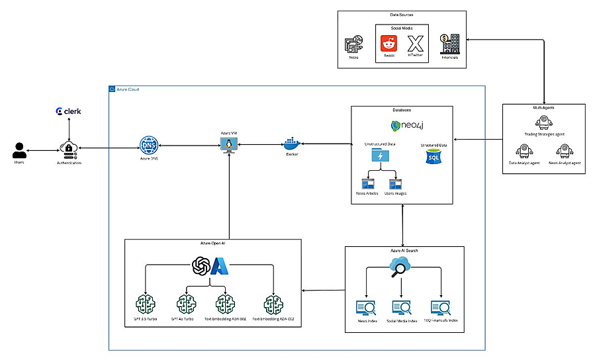
Task: Click the "Azure AI Search" box title
Action: point(404,251)
